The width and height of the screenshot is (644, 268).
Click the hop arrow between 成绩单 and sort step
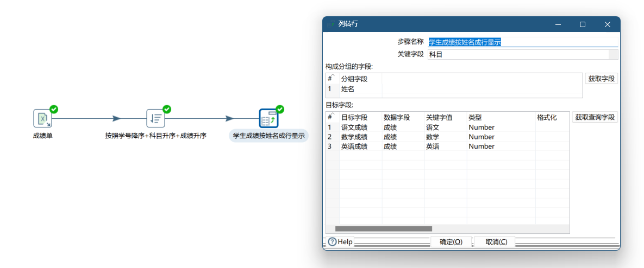pyautogui.click(x=116, y=118)
